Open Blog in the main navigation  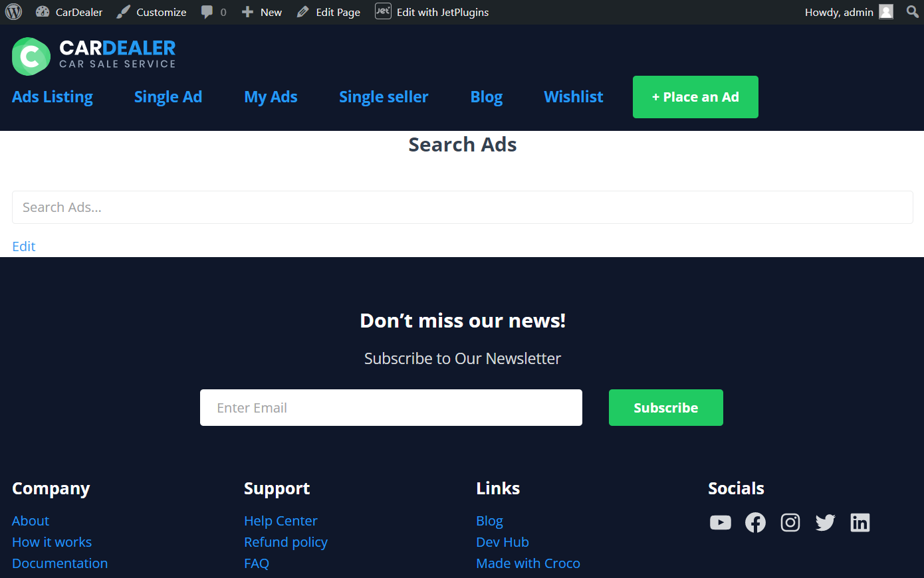[487, 97]
